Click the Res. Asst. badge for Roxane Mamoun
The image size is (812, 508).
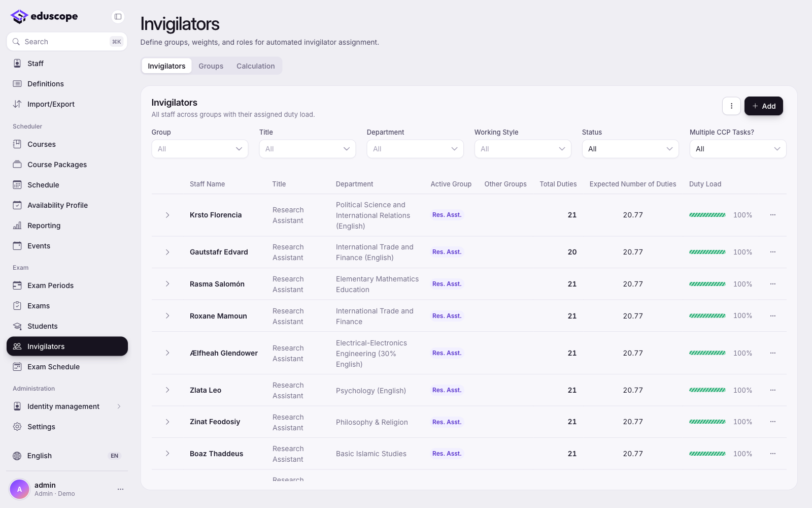click(x=447, y=316)
